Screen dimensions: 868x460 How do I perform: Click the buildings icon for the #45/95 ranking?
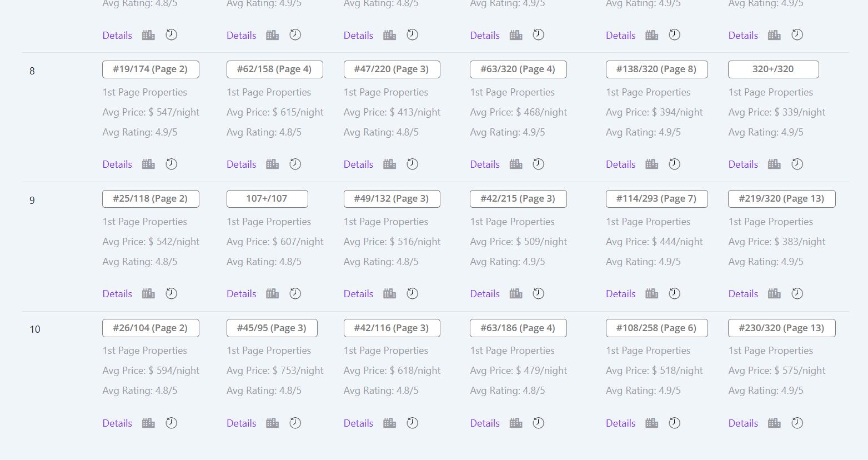272,423
